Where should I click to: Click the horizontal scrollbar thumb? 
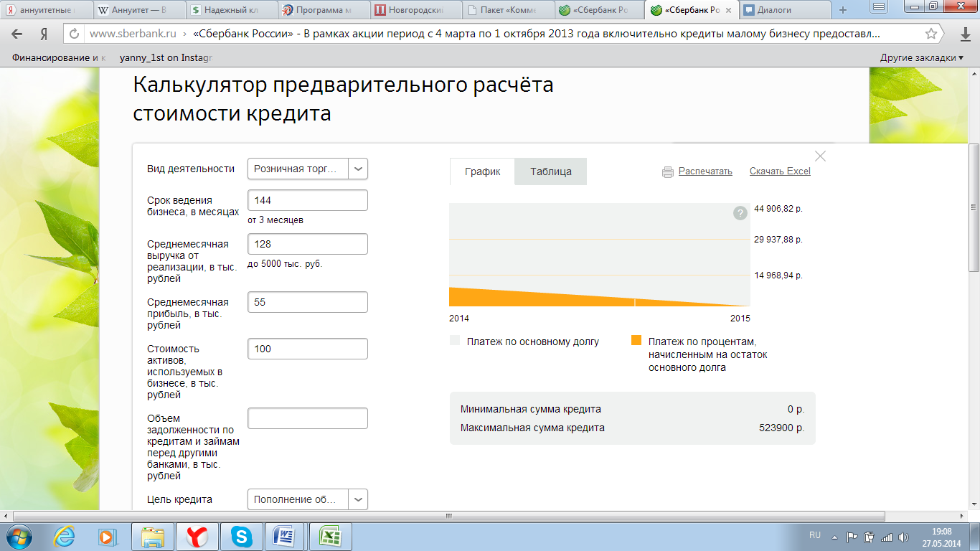[x=450, y=516]
